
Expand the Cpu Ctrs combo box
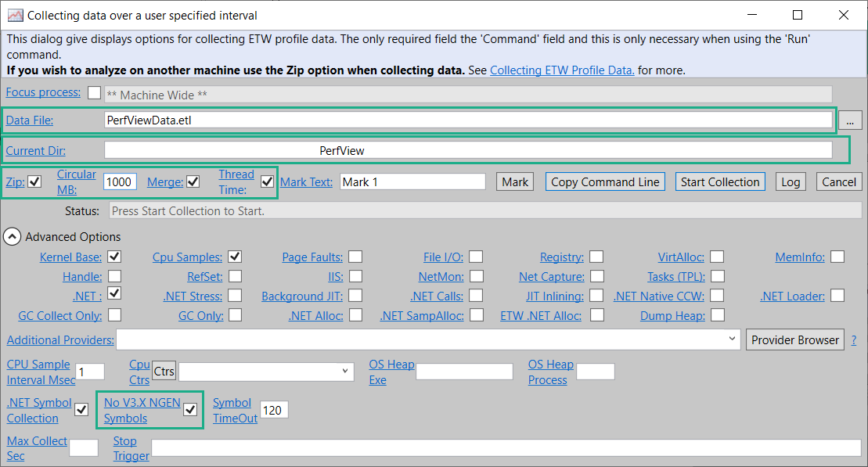(x=345, y=372)
